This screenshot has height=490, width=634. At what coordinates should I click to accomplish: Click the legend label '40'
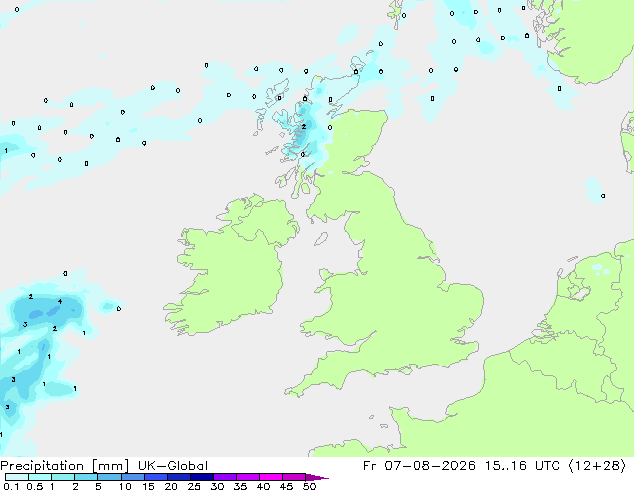tap(263, 486)
